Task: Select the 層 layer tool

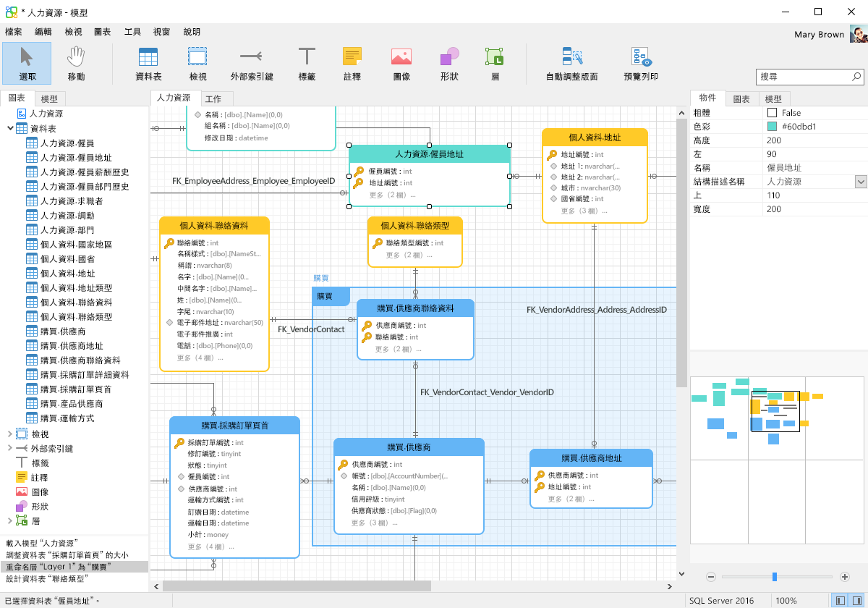Action: click(495, 63)
